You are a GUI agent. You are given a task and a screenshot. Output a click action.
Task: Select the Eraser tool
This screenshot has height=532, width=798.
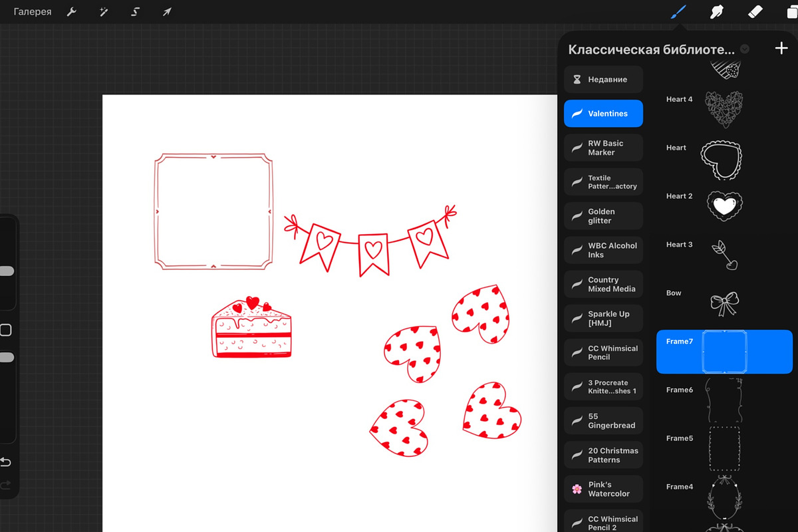coord(755,11)
